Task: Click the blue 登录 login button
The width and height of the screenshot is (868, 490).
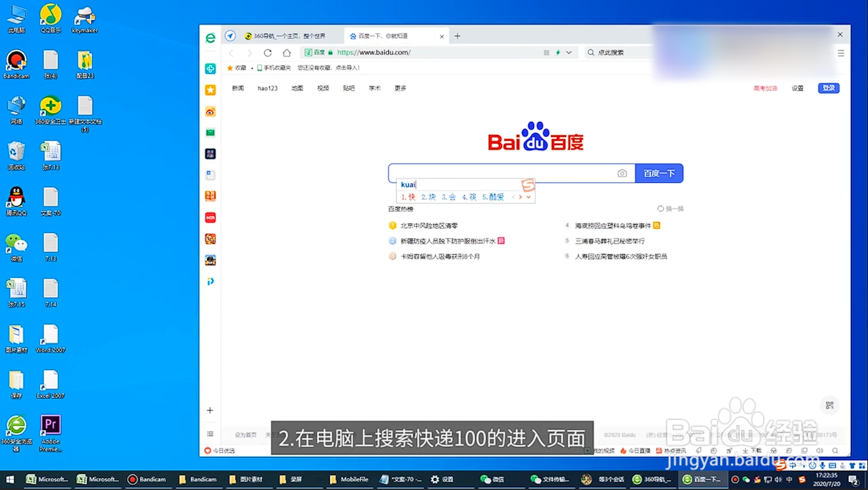Action: click(x=829, y=89)
